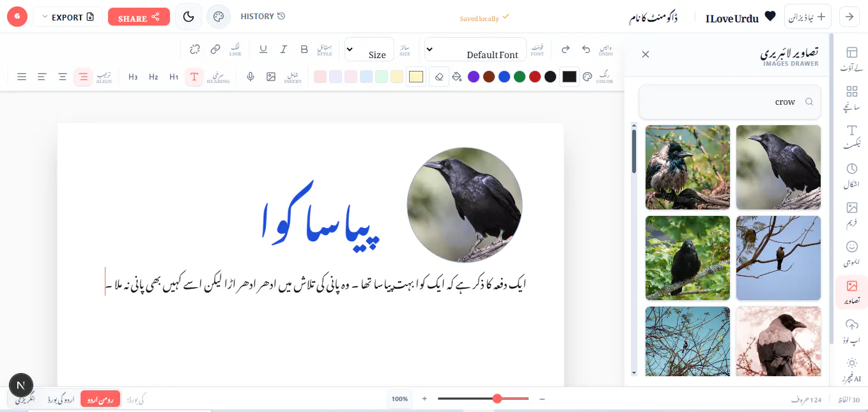Select the bordered yellow highlight swatch
This screenshot has height=412, width=868.
[x=416, y=77]
